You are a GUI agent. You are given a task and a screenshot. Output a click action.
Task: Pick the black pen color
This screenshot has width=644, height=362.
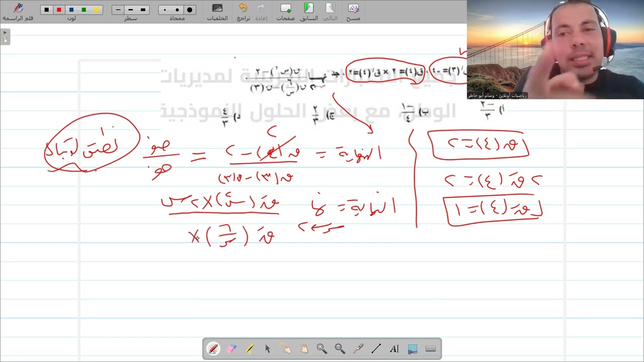(47, 10)
